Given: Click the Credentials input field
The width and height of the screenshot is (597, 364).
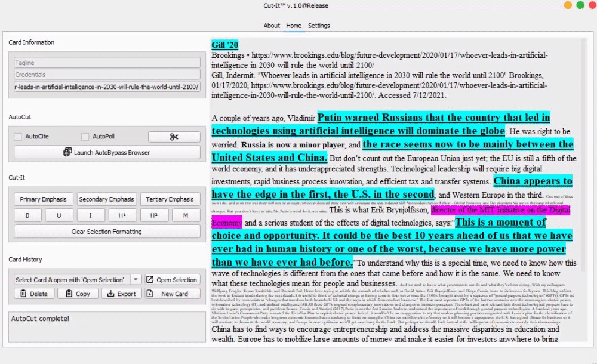Looking at the screenshot, I should (107, 75).
